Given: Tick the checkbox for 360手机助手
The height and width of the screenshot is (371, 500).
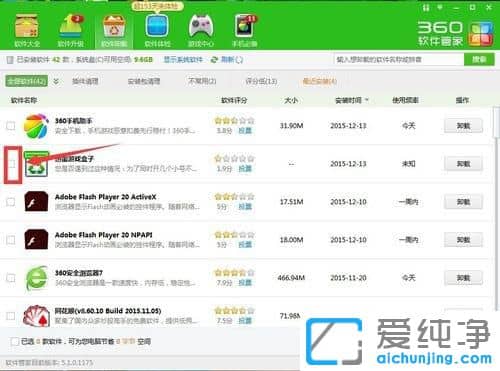Looking at the screenshot, I should click(11, 126).
